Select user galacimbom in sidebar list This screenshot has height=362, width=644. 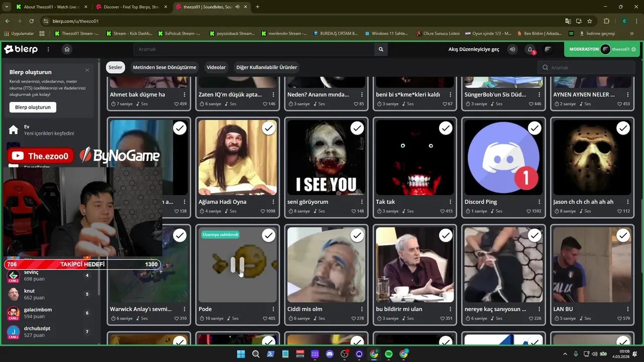tap(51, 313)
